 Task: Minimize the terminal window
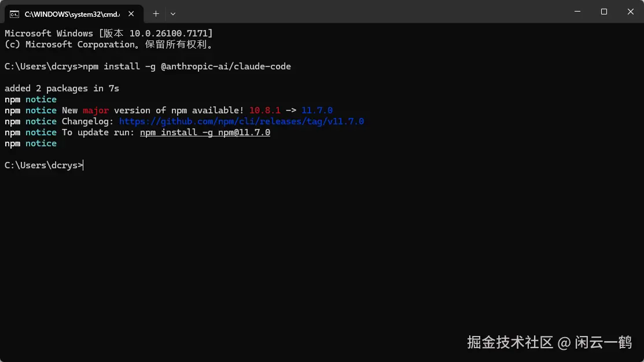(577, 12)
